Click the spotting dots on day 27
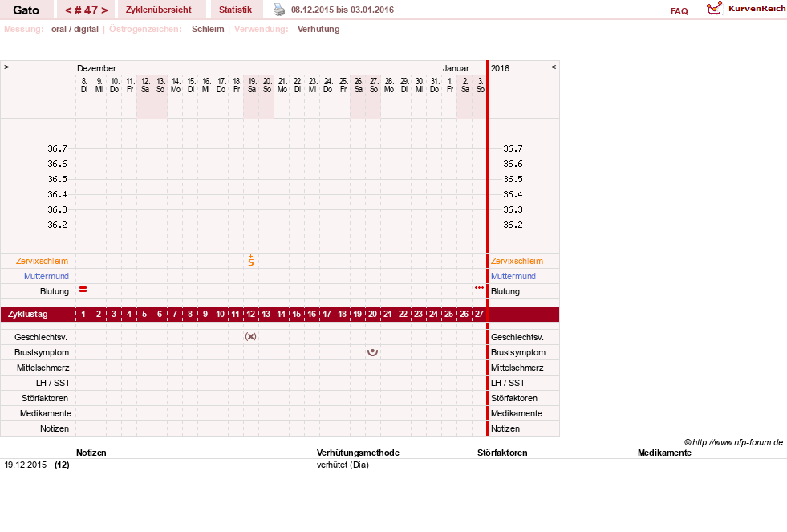The height and width of the screenshot is (532, 787). (x=479, y=287)
